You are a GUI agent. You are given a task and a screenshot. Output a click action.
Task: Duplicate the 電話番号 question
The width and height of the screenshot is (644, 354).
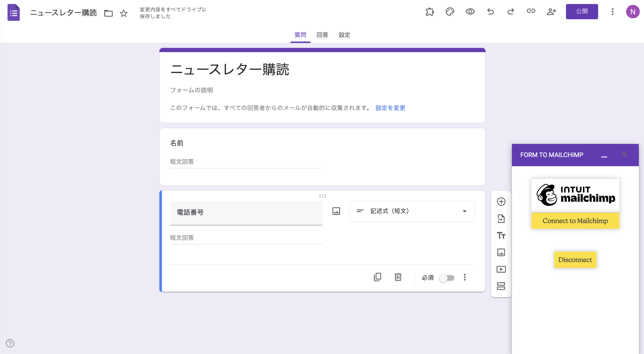point(378,277)
